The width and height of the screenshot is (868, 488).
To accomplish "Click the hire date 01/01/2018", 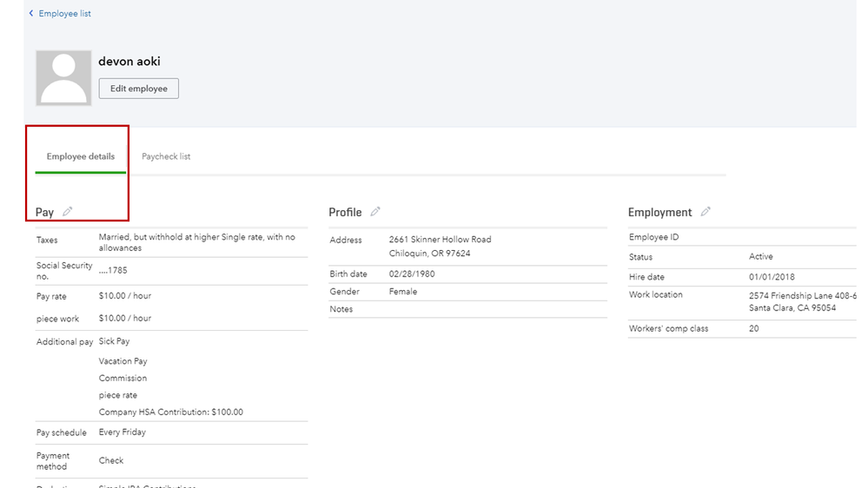I will click(x=772, y=277).
